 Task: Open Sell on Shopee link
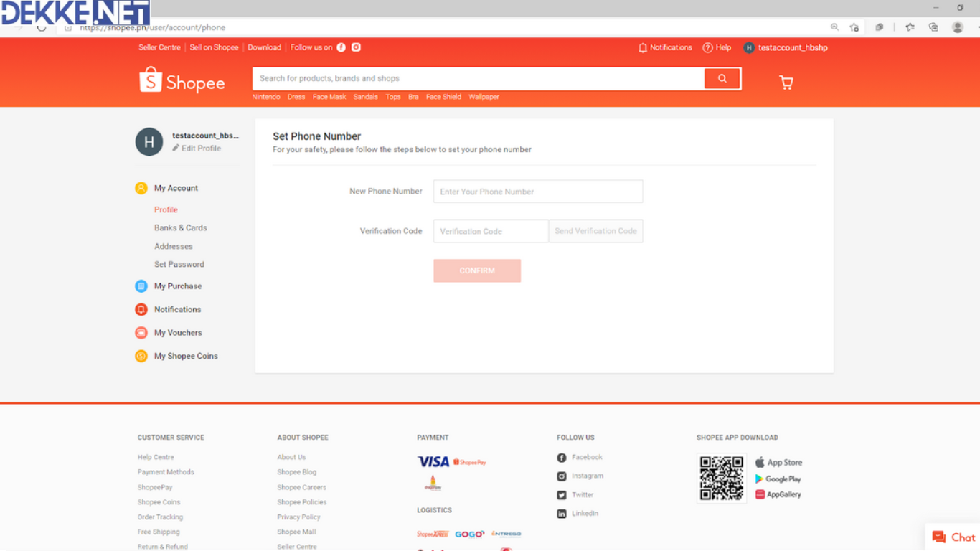pos(214,47)
